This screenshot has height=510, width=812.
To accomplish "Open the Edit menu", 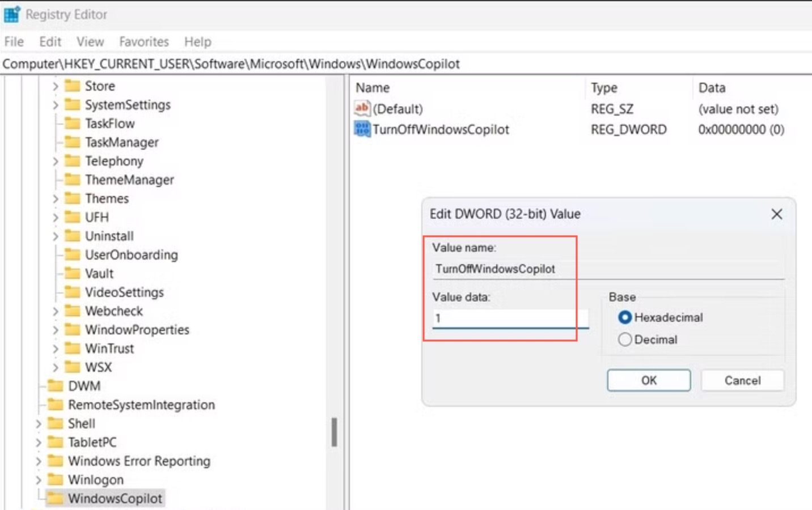I will (x=50, y=41).
